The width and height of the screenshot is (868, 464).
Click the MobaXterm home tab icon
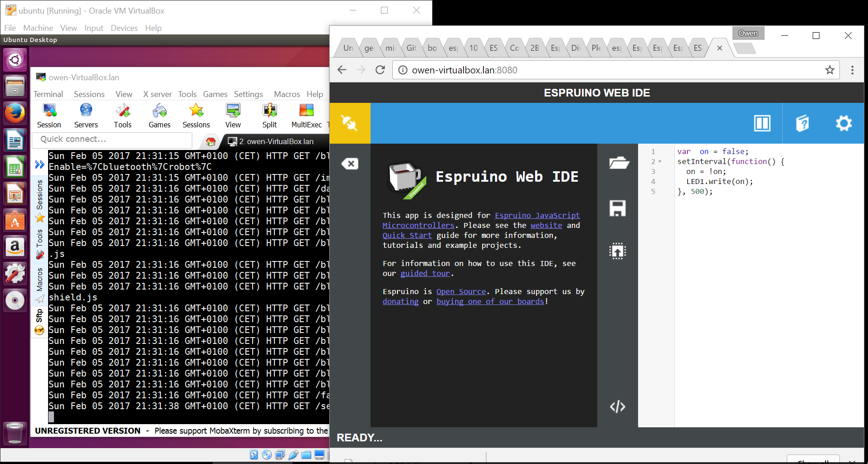(210, 141)
